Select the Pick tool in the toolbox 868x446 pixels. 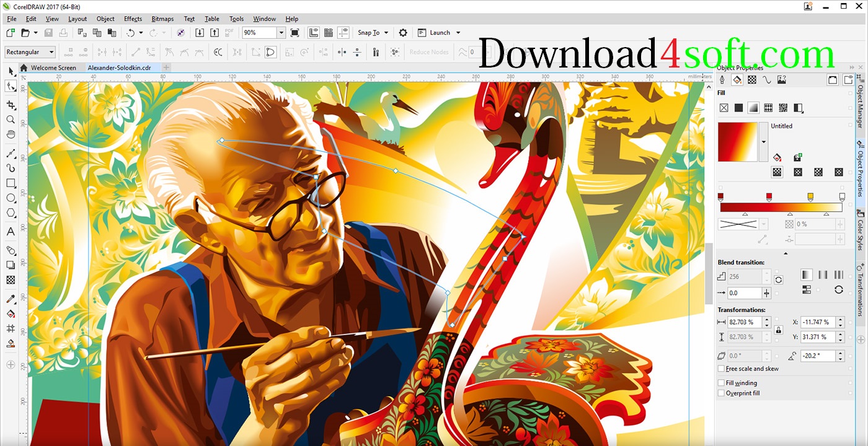pos(11,72)
